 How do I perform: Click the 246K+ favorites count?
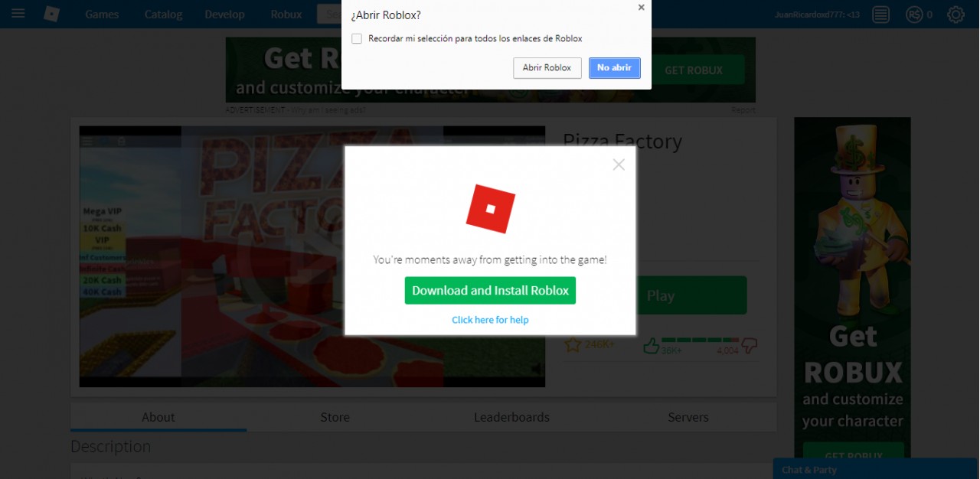click(599, 346)
